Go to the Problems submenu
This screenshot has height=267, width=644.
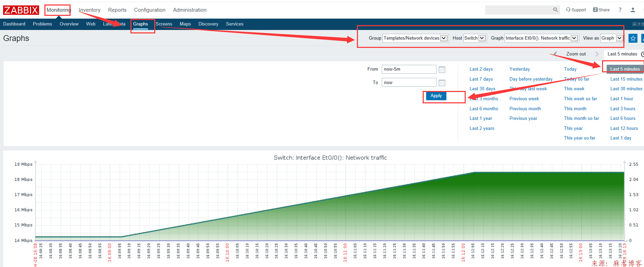coord(42,24)
